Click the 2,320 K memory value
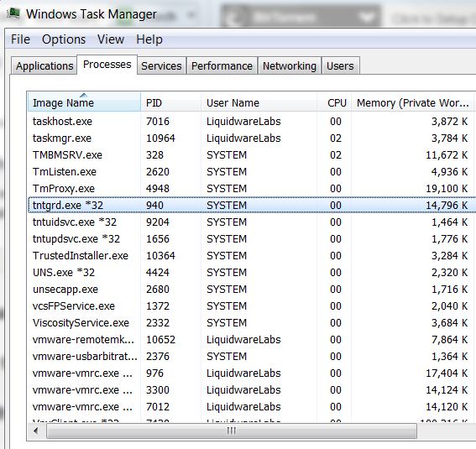476x449 pixels. [450, 273]
